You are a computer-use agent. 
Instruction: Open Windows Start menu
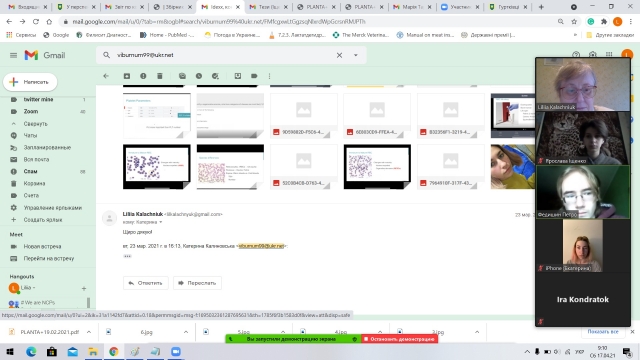coord(10,352)
